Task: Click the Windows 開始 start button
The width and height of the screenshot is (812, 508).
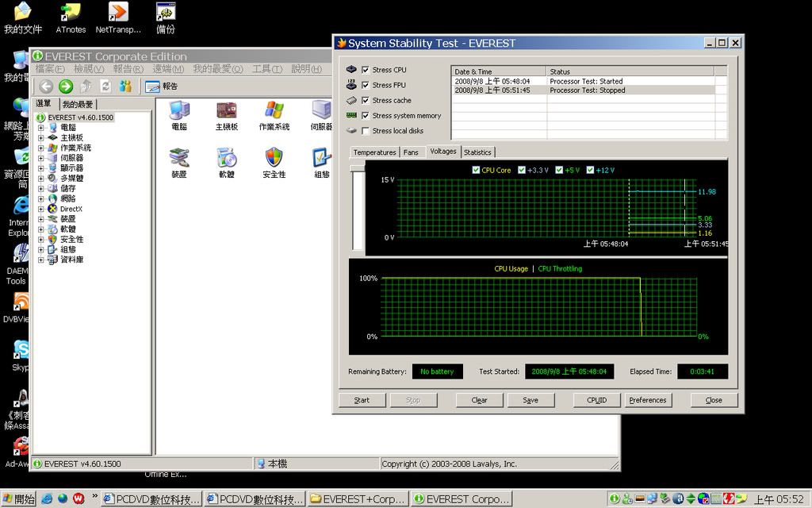Action: coord(19,499)
